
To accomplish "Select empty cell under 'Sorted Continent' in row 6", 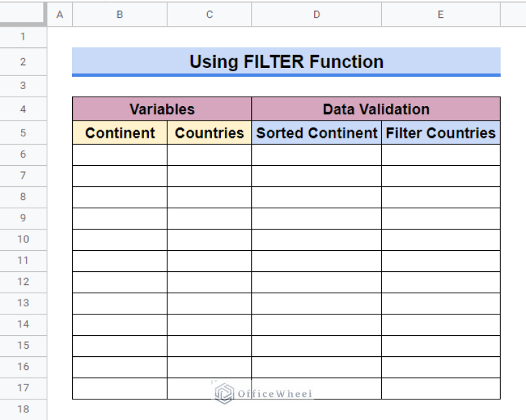I will coord(316,155).
